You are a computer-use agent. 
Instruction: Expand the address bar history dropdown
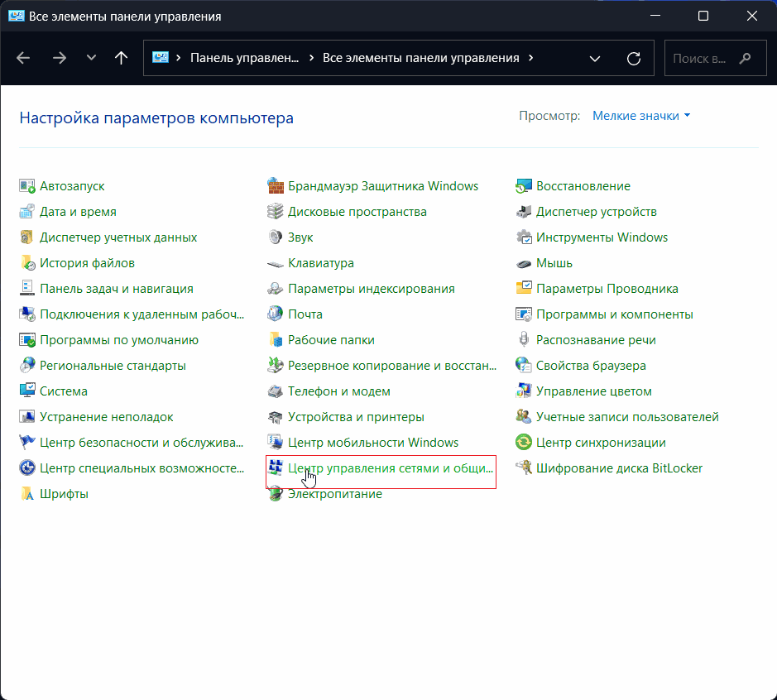point(594,59)
